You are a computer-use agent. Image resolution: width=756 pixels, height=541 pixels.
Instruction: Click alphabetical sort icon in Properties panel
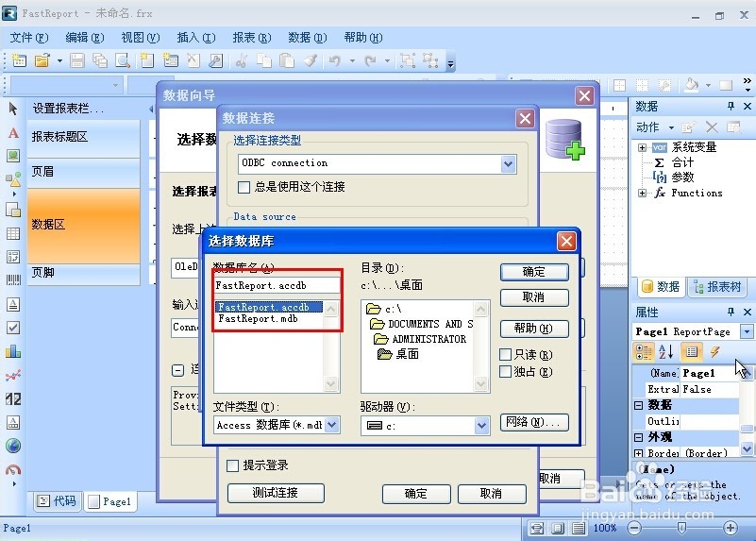coord(665,352)
